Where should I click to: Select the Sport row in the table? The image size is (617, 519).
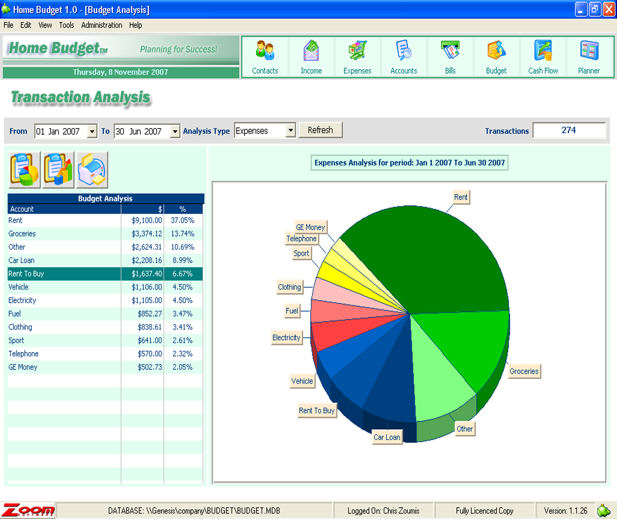(105, 341)
